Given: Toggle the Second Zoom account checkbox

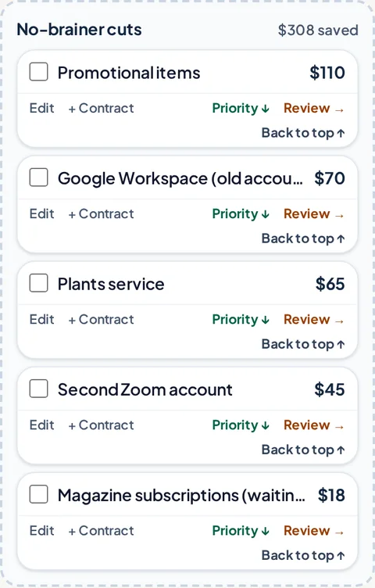Looking at the screenshot, I should 38,389.
